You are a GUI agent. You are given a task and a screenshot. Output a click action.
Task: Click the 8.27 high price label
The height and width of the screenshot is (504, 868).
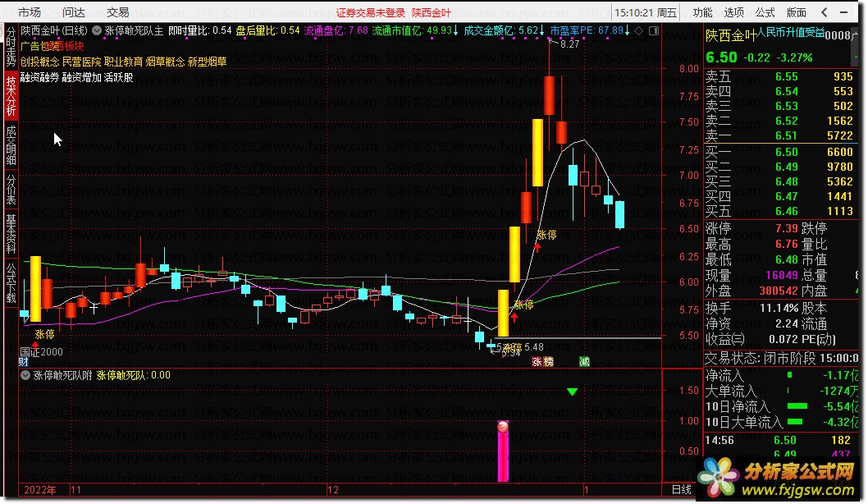point(569,44)
